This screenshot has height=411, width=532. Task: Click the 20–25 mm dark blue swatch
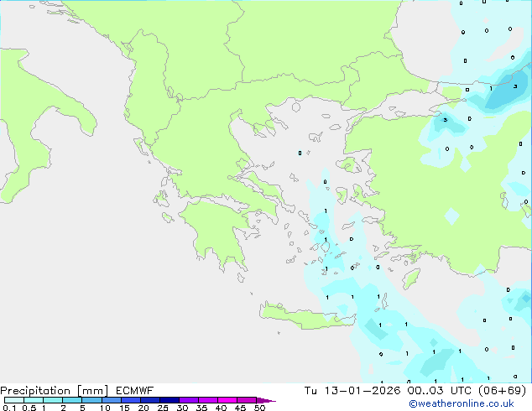point(150,400)
